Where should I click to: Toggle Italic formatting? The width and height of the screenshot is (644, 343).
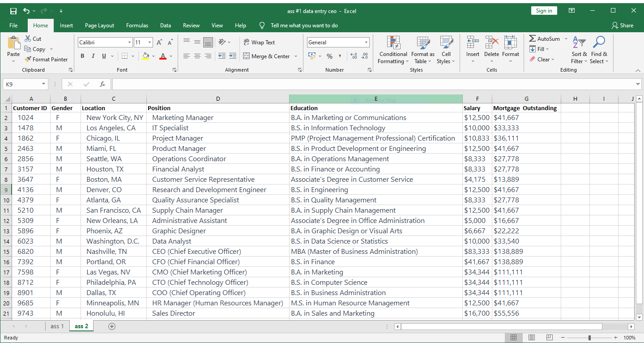point(93,56)
